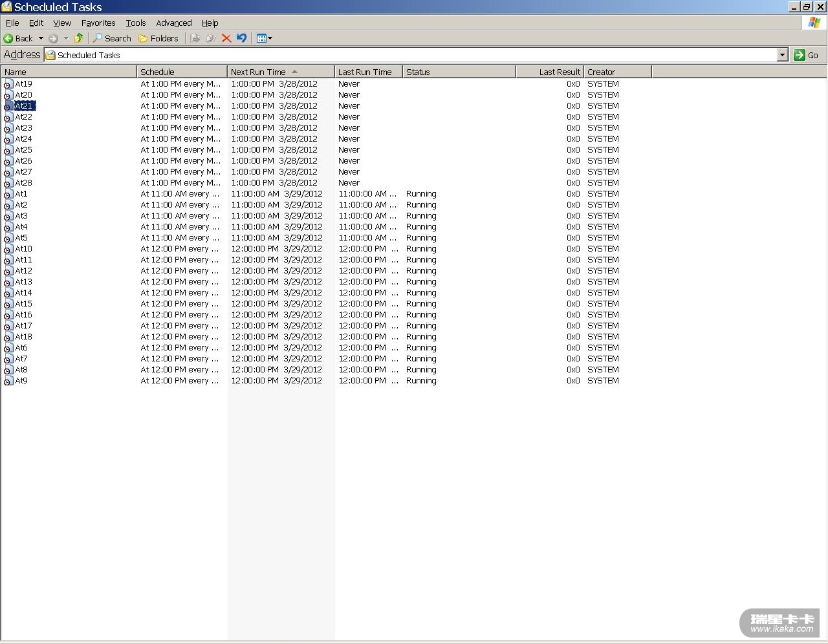Click the Copy To toolbar icon
Viewport: 828px width, 644px height.
211,39
